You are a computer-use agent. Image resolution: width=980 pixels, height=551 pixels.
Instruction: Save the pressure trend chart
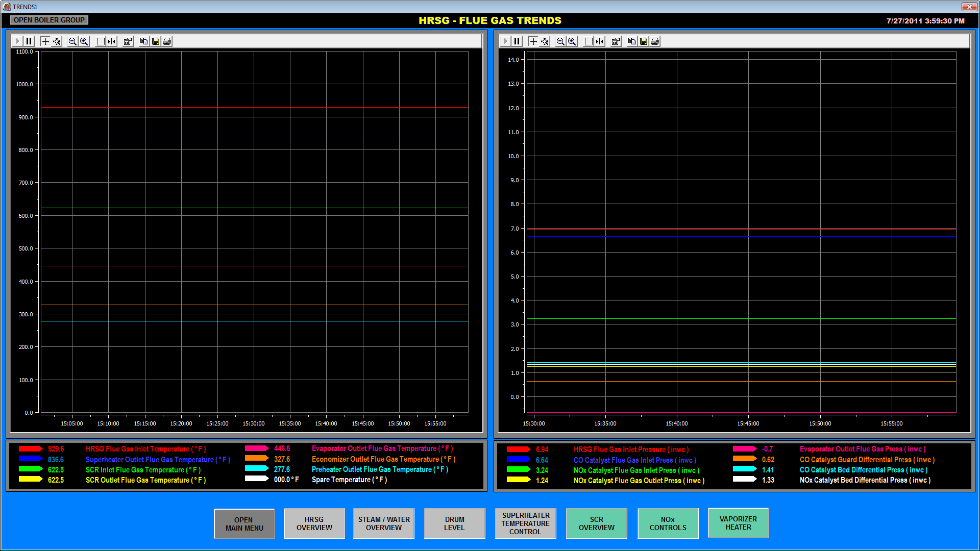pos(644,41)
